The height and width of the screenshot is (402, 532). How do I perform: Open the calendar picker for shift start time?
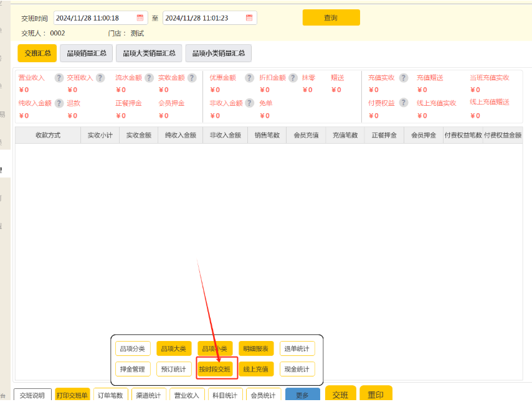[x=140, y=17]
